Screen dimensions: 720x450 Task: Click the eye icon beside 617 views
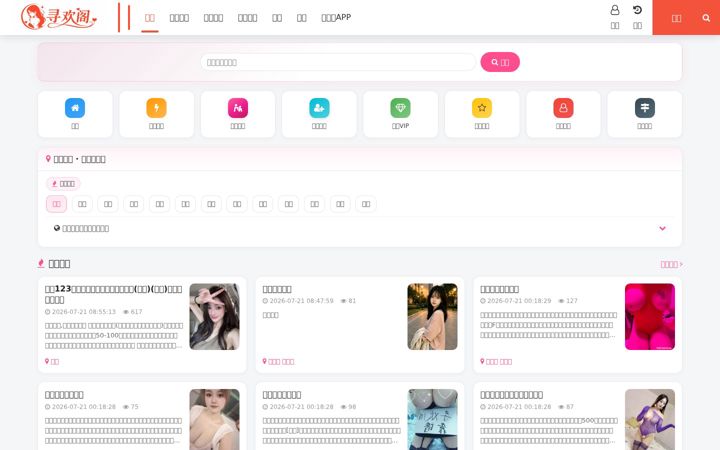pos(126,312)
